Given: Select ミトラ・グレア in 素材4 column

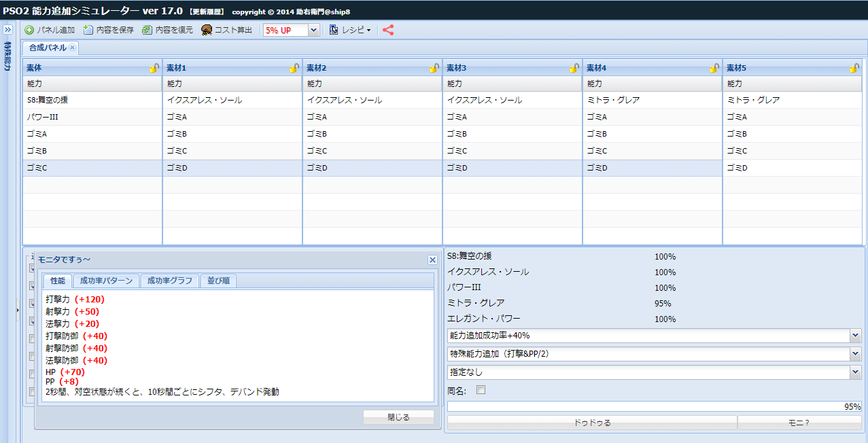Looking at the screenshot, I should point(653,100).
